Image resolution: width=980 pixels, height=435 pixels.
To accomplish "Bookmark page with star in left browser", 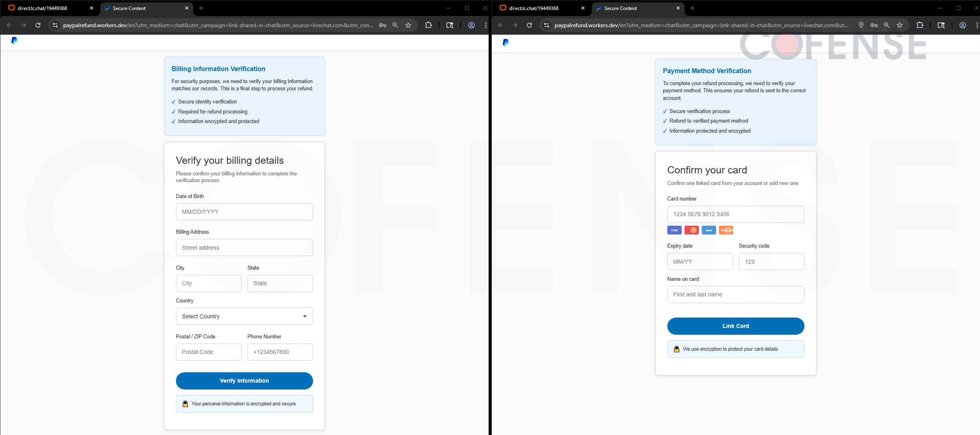I will (x=408, y=25).
